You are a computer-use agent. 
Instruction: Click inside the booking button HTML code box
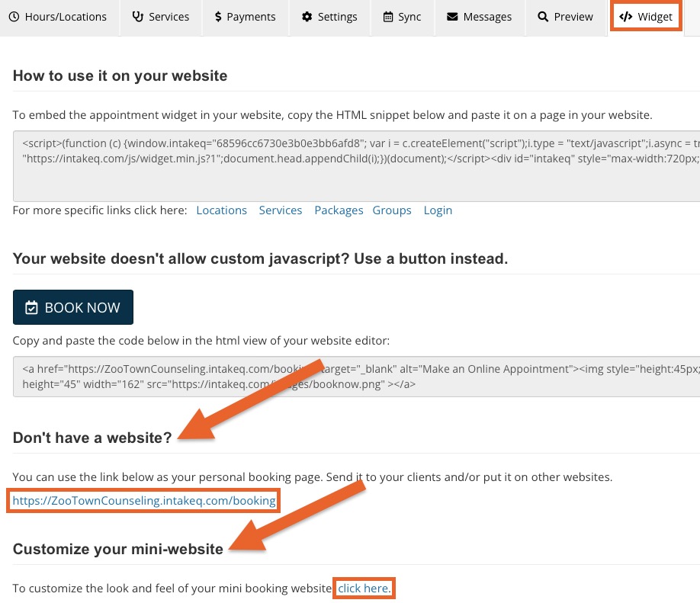(x=356, y=377)
